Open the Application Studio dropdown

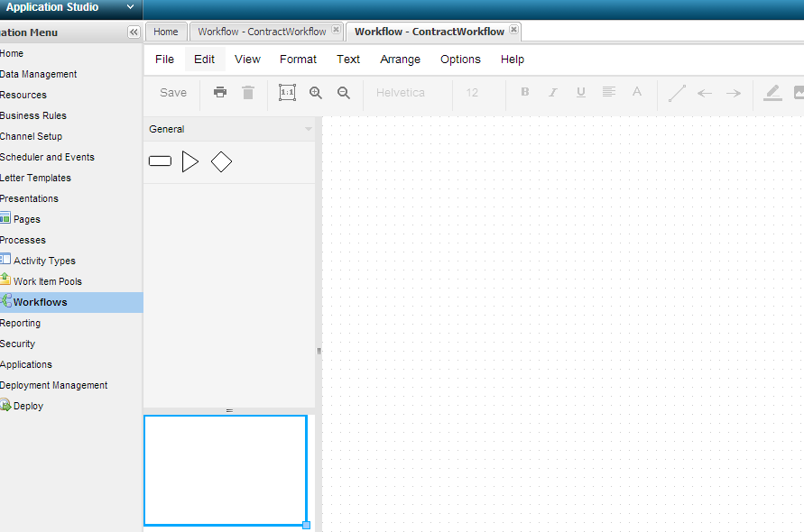130,7
